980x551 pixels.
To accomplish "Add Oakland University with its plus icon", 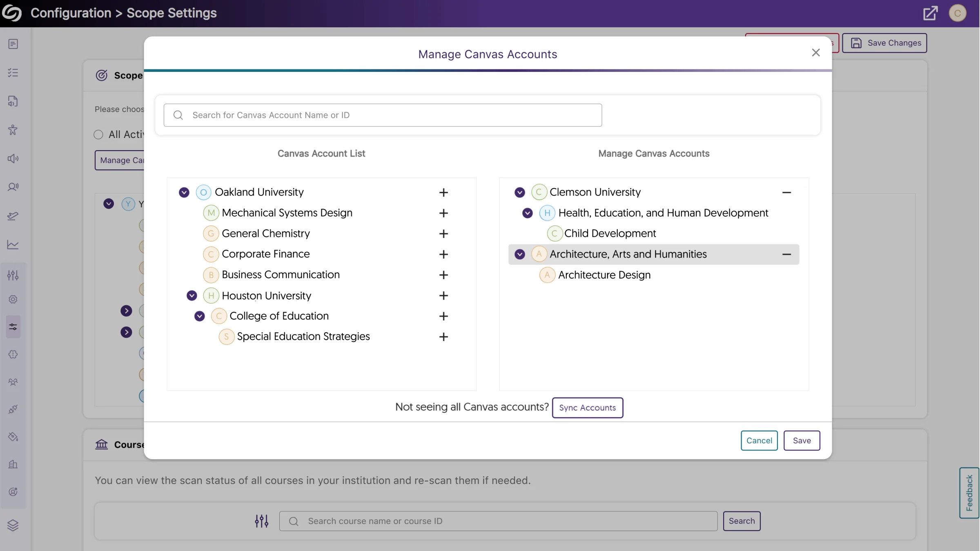I will click(x=443, y=192).
